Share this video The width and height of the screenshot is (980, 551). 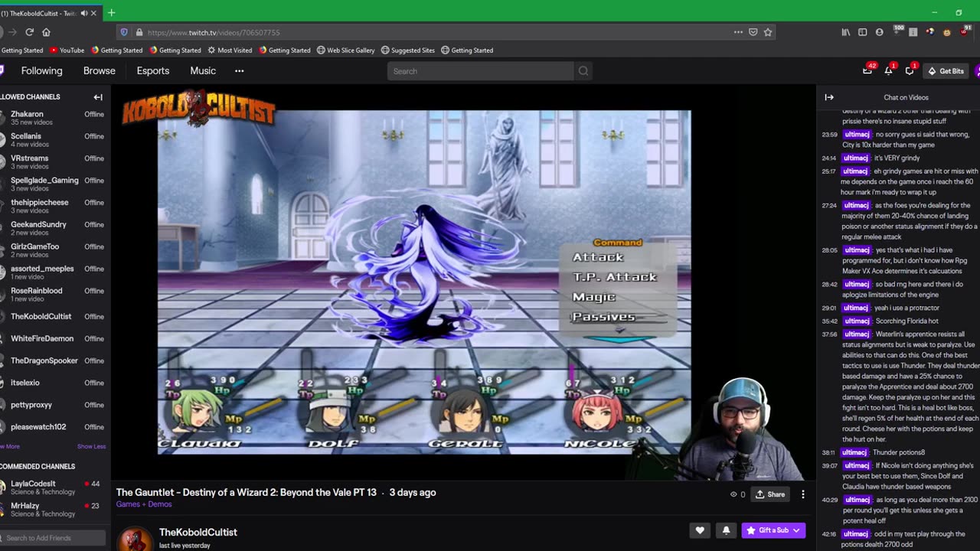[770, 494]
